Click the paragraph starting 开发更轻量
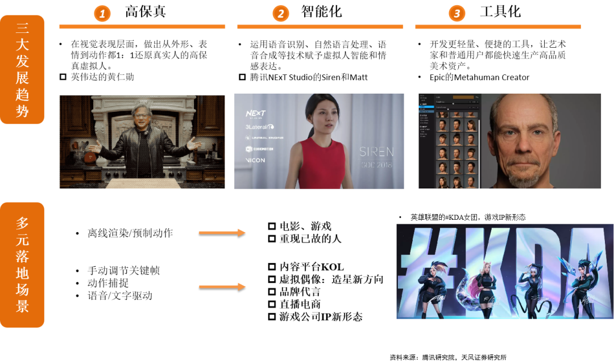The height and width of the screenshot is (364, 614). pyautogui.click(x=497, y=55)
